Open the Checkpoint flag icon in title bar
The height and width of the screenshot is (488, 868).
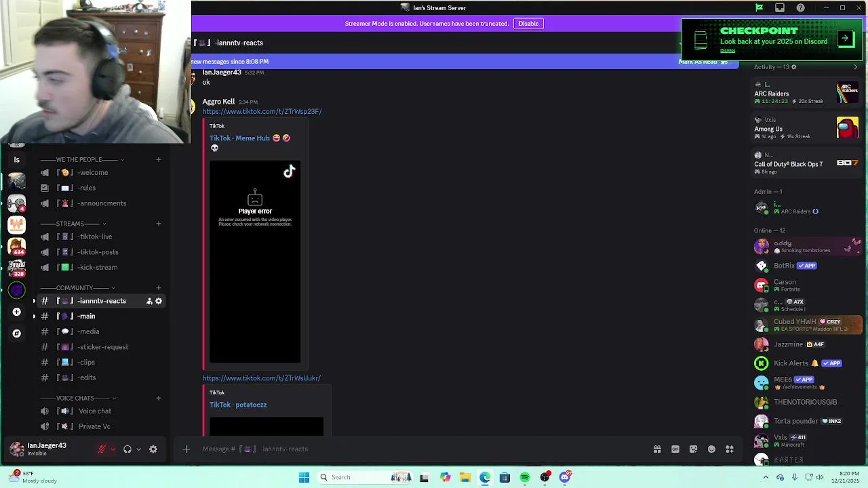(759, 8)
